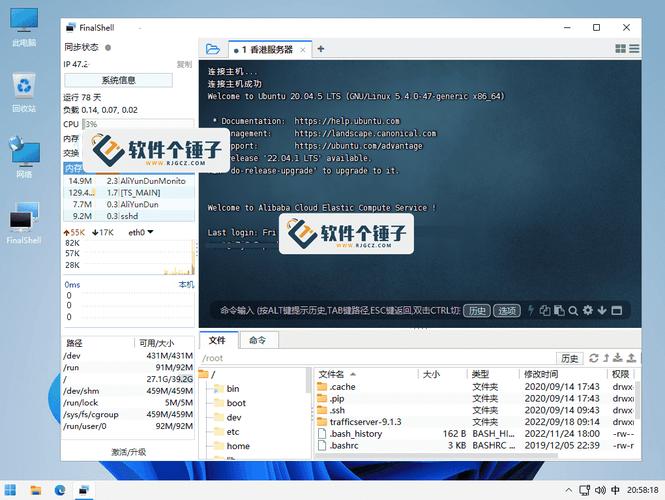This screenshot has width=665, height=500.
Task: Click the 本机 ping link
Action: click(186, 284)
